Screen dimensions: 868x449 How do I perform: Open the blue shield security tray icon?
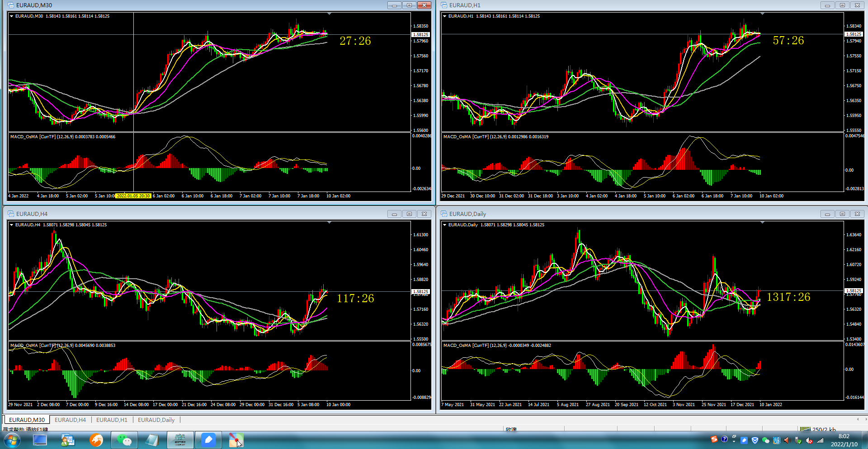click(x=755, y=440)
